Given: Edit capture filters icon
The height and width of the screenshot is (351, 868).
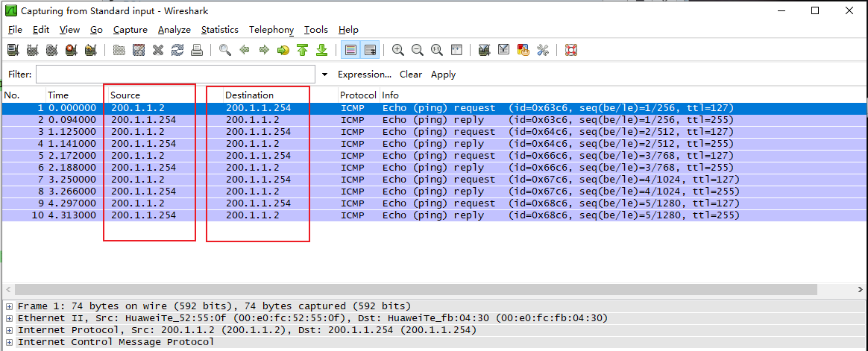Looking at the screenshot, I should point(484,51).
